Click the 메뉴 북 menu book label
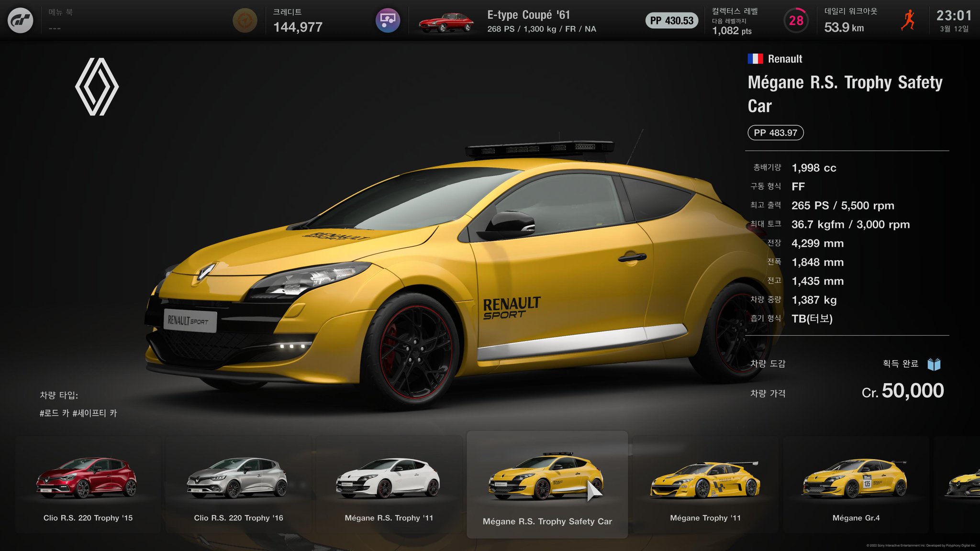 [60, 12]
